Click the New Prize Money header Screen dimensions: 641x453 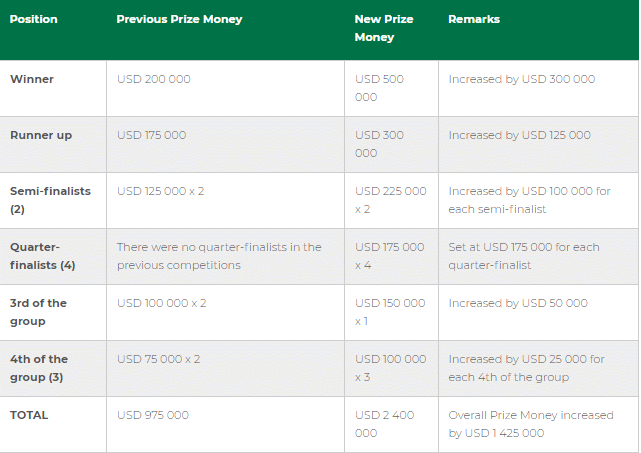point(384,28)
